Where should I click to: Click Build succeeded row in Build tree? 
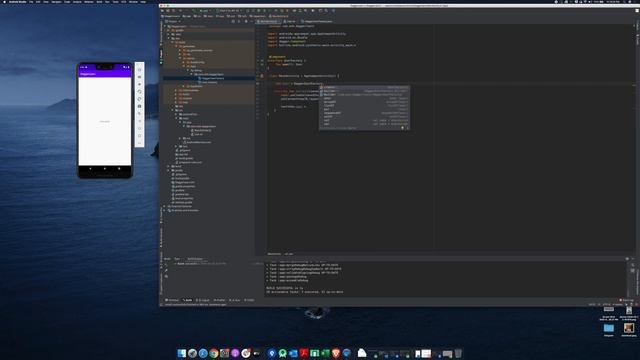201,263
